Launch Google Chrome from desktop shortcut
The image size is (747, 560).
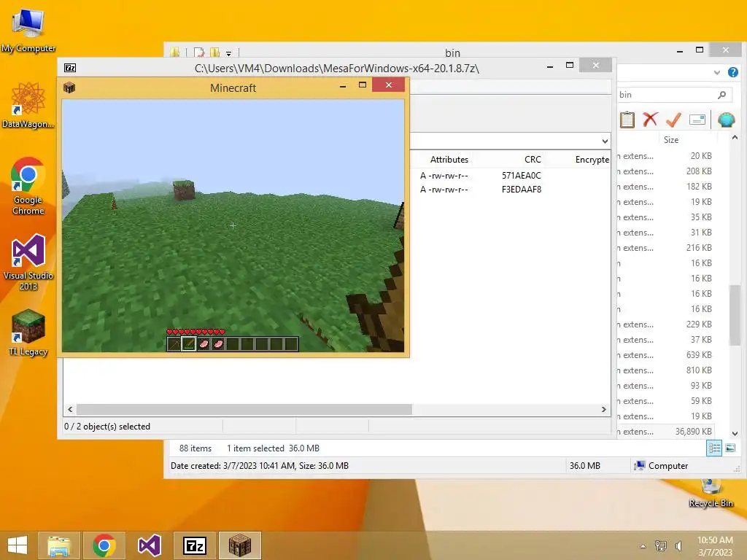click(x=28, y=186)
